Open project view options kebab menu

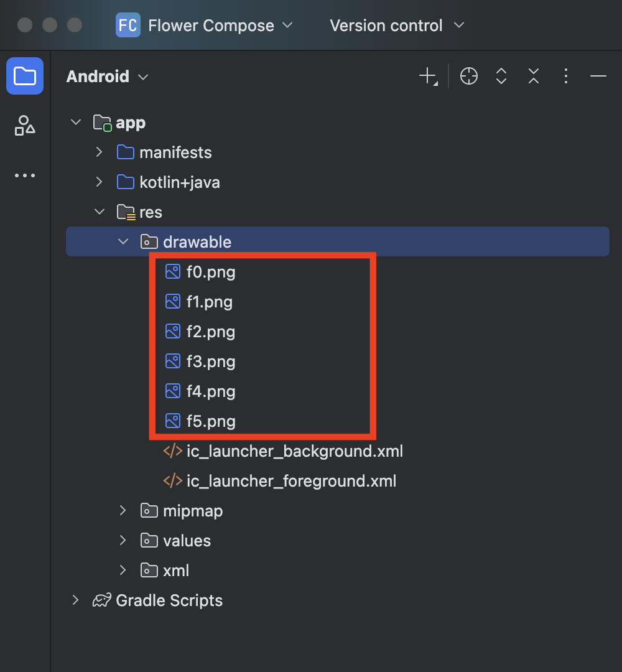pos(566,77)
